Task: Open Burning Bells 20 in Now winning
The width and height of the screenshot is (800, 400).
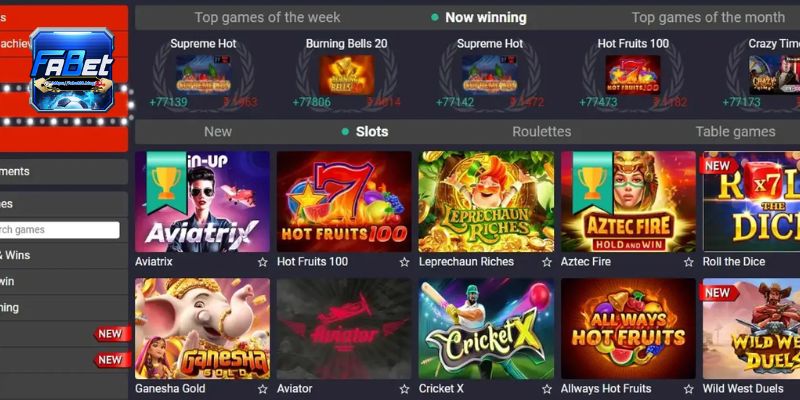Action: (x=346, y=73)
